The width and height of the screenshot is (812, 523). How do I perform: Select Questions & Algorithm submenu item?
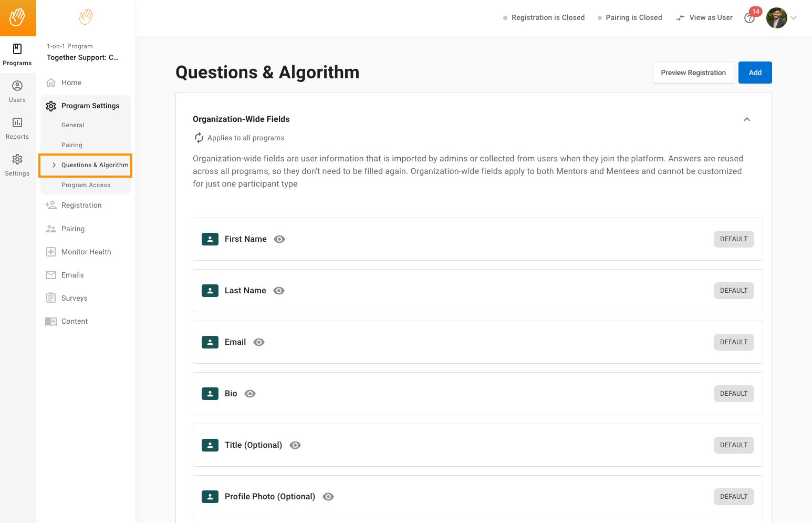coord(95,165)
